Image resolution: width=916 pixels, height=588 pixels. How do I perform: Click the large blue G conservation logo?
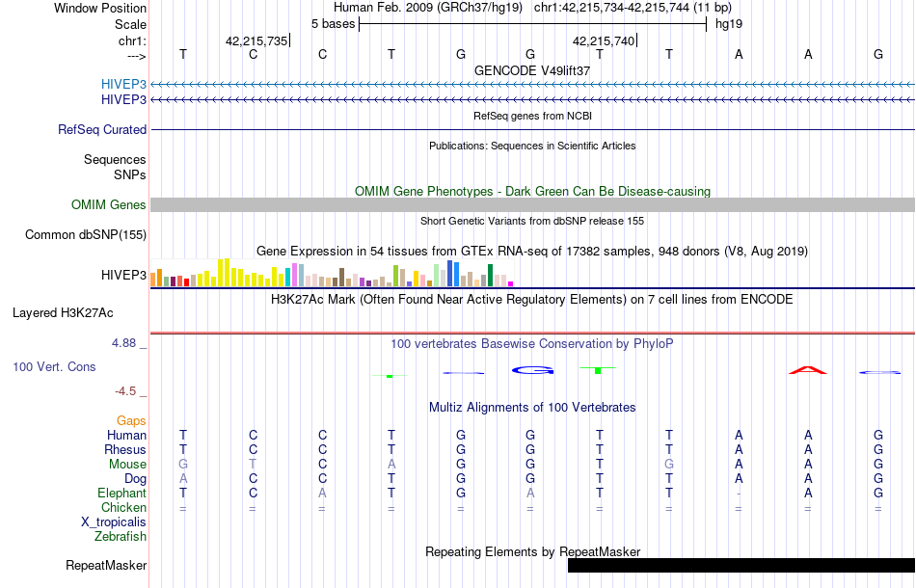(532, 370)
